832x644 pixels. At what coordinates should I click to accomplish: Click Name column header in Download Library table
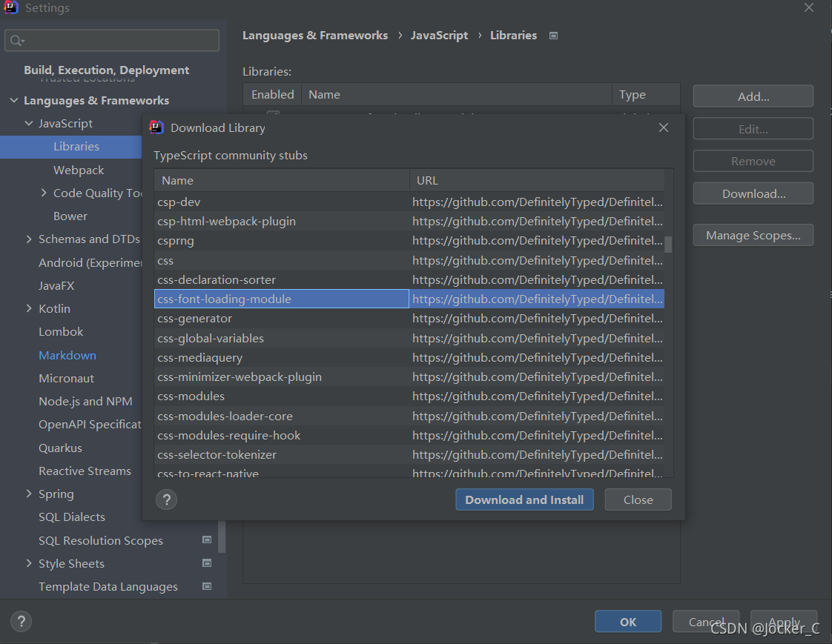[x=282, y=180]
